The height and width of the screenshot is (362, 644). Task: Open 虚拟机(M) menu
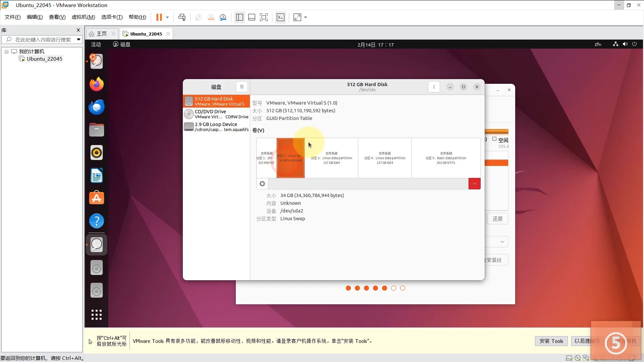coord(83,17)
